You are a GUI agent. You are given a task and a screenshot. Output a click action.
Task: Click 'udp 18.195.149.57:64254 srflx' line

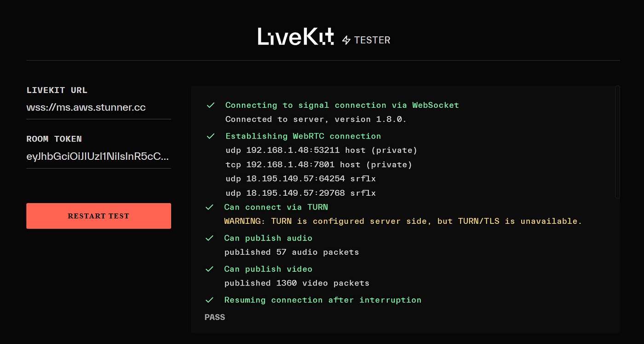coord(301,179)
